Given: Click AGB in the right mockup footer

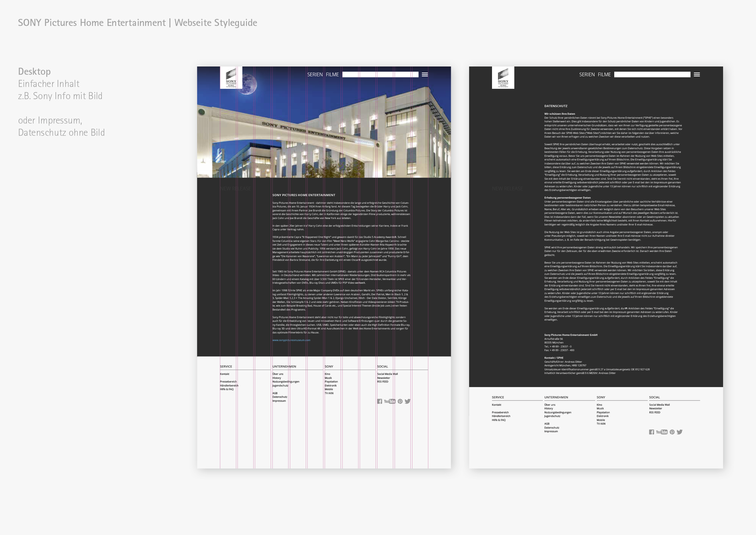Looking at the screenshot, I should (x=547, y=424).
